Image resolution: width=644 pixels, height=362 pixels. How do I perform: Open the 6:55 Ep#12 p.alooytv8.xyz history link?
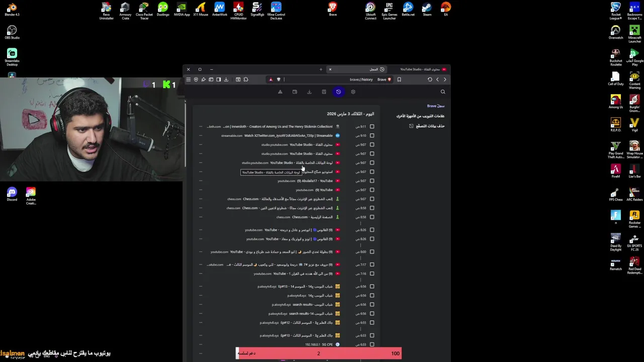(x=306, y=323)
